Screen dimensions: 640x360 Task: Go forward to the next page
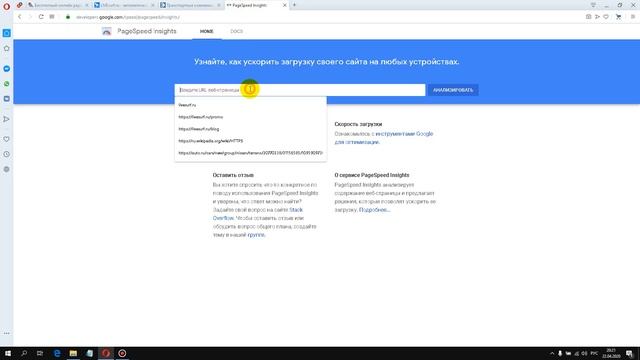(30, 17)
